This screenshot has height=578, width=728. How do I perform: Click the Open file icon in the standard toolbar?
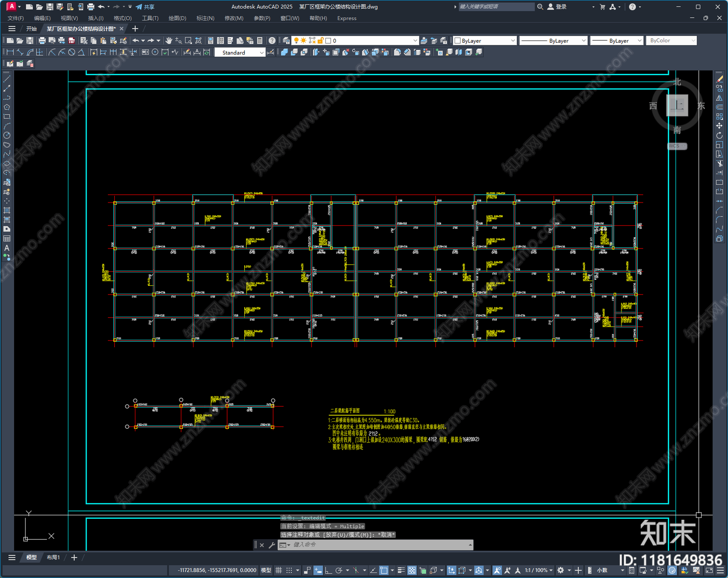(x=20, y=41)
